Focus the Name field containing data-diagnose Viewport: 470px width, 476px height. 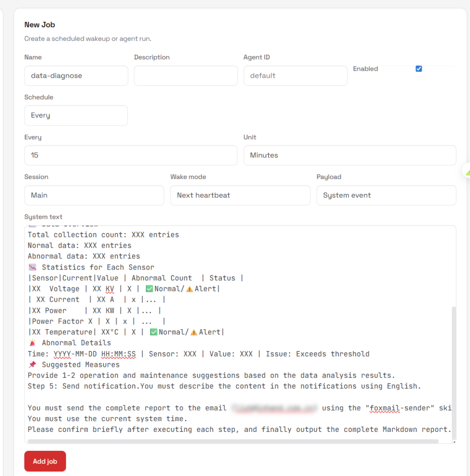tap(76, 76)
